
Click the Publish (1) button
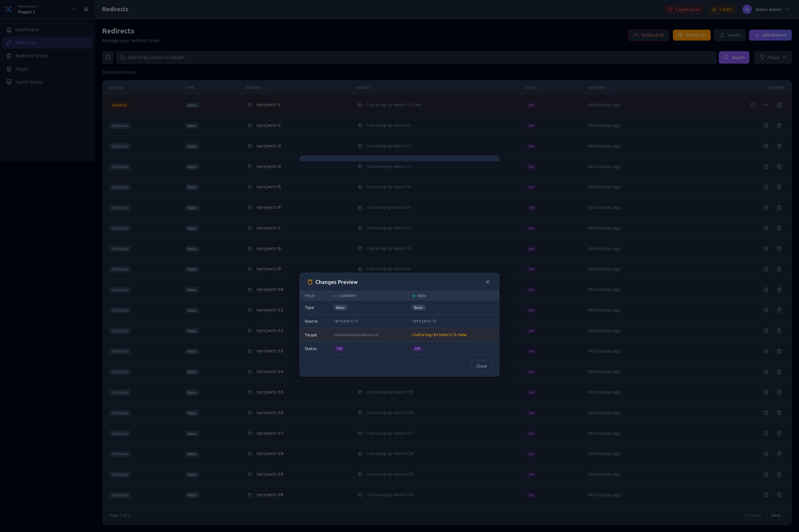click(691, 35)
